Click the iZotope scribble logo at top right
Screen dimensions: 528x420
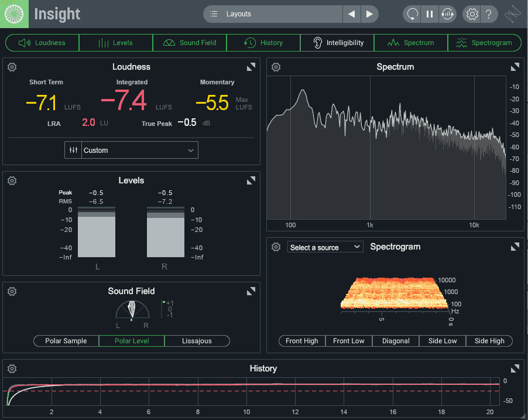tap(513, 14)
